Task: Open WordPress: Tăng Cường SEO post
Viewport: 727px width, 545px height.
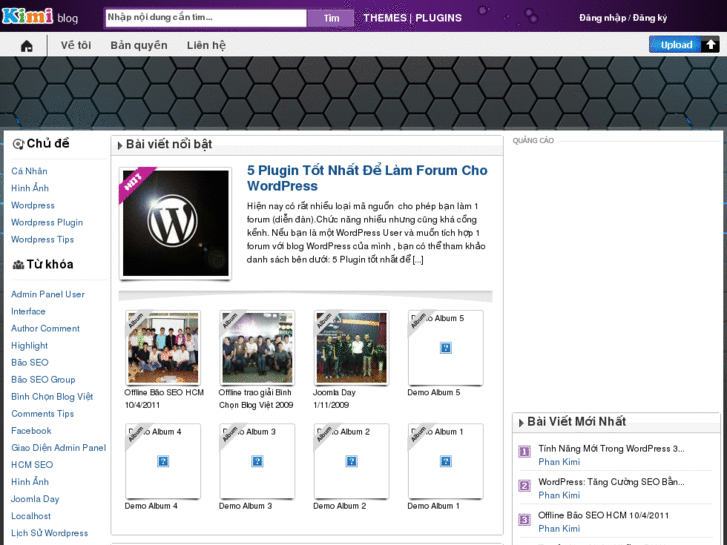Action: 611,482
